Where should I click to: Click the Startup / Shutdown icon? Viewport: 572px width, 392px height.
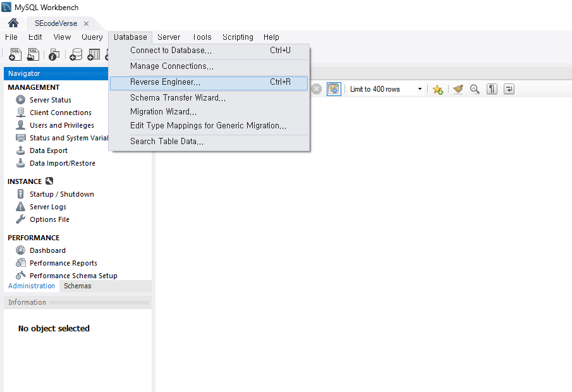coord(20,194)
